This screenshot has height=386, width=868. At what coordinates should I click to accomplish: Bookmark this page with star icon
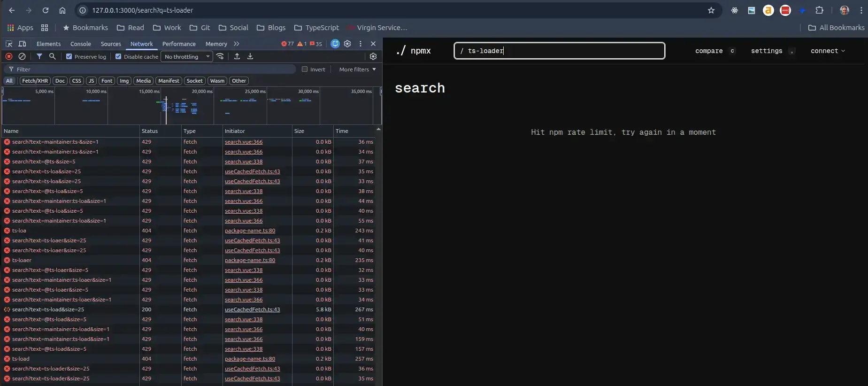[711, 10]
